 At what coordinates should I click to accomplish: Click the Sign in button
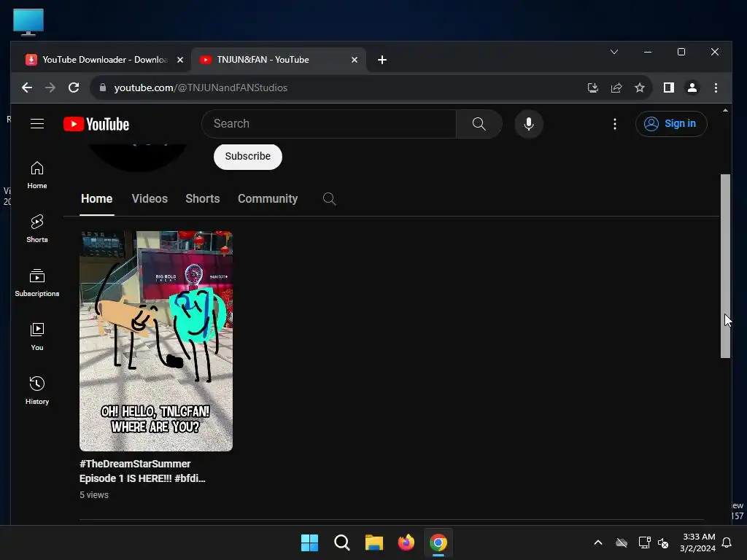671,124
